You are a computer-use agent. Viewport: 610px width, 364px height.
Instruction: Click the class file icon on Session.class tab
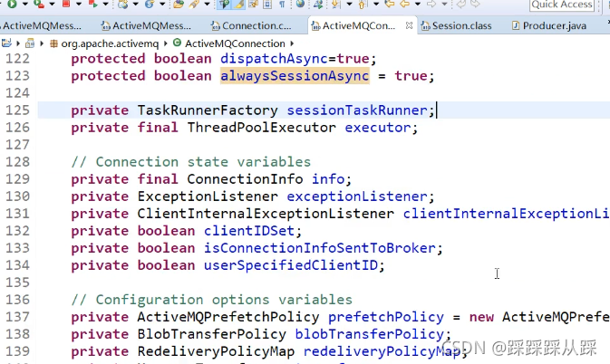[x=426, y=26]
